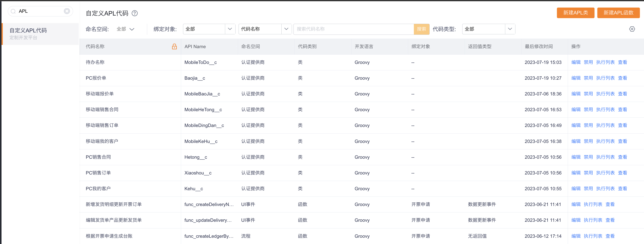The width and height of the screenshot is (644, 244).
Task: Open the 代码名称 search type dropdown
Action: tap(265, 29)
